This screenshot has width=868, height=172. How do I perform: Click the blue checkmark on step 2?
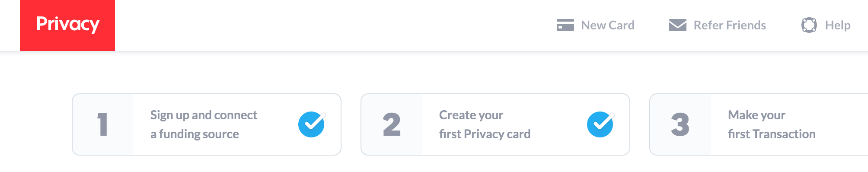click(x=600, y=124)
